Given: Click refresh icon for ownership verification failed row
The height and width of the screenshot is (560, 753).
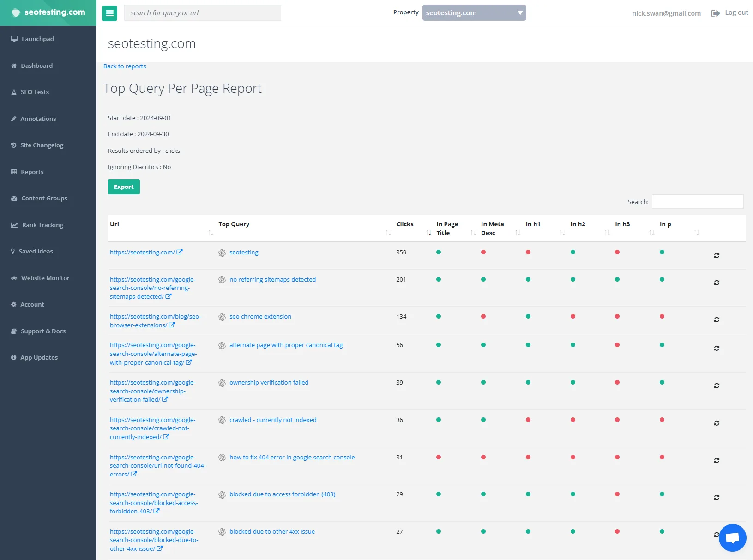Looking at the screenshot, I should (x=717, y=385).
